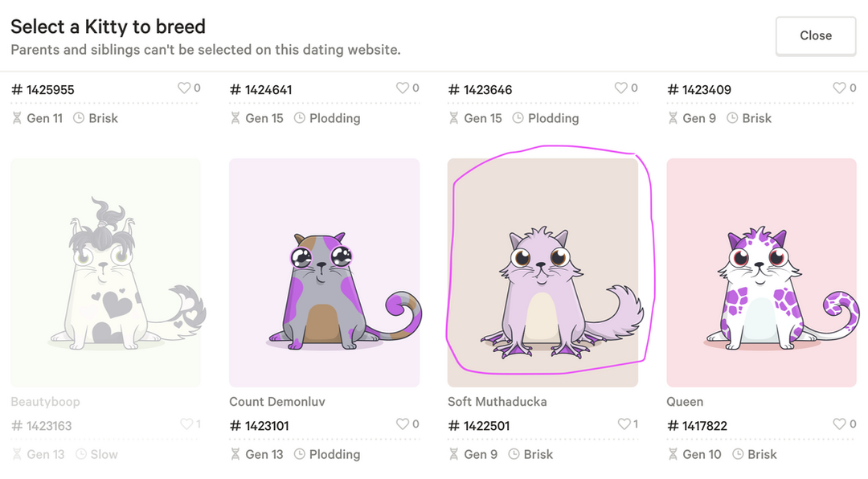Choose the Soft Muthaducka kitty picture

[542, 272]
